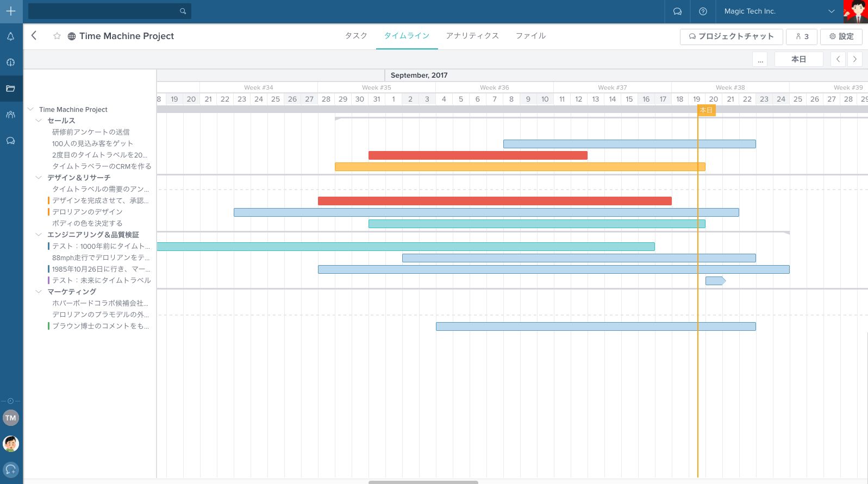Collapse the Time Machine Project tree root
This screenshot has height=484, width=868.
31,109
